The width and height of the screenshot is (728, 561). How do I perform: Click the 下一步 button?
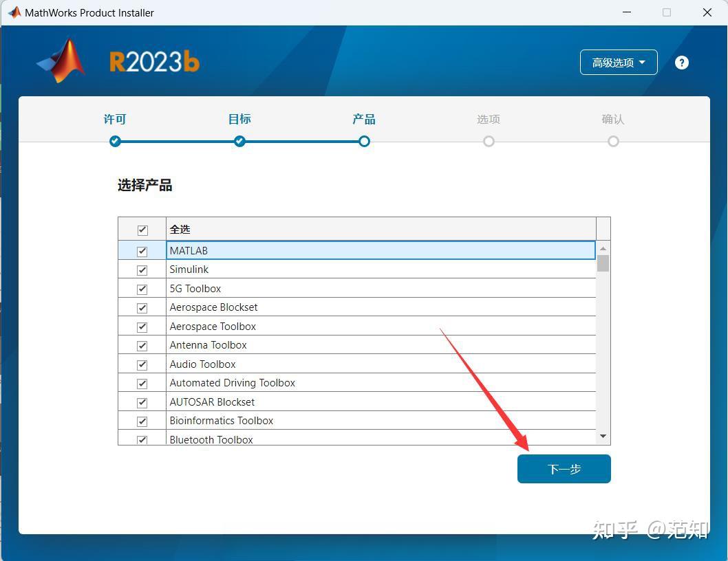tap(564, 469)
